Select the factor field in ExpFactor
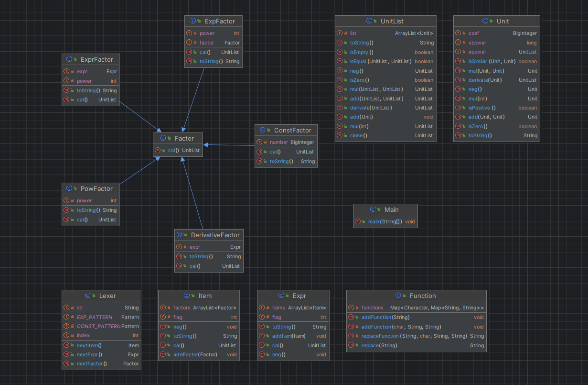Screen dimensions: 588x385 [213, 43]
